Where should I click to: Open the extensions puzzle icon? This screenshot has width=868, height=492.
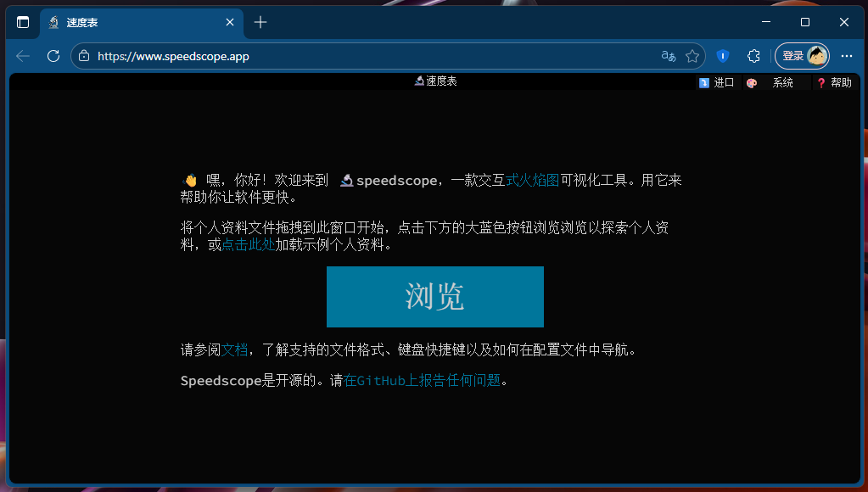753,56
